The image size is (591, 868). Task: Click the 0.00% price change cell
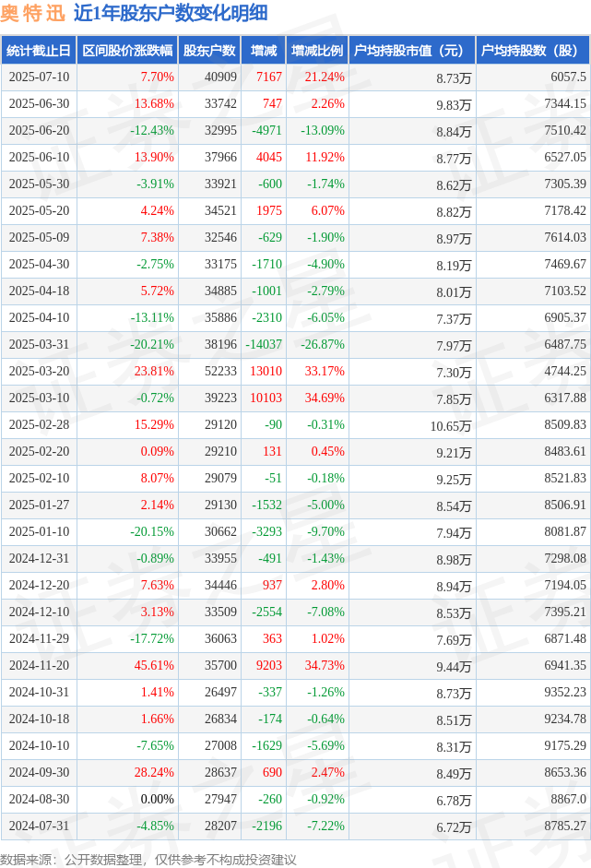click(157, 799)
